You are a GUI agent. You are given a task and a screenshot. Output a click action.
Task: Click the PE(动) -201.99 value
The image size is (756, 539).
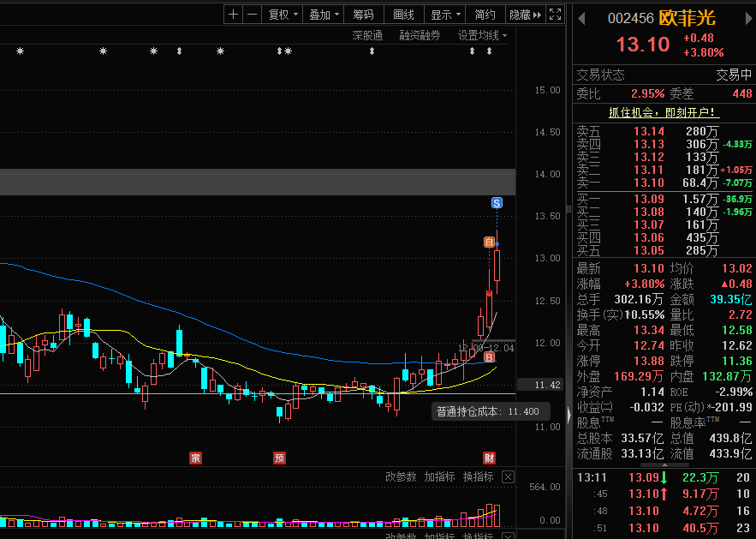click(x=730, y=407)
